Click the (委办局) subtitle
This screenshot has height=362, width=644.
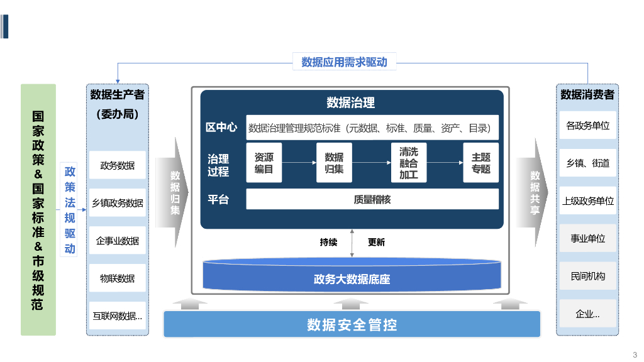coord(118,114)
